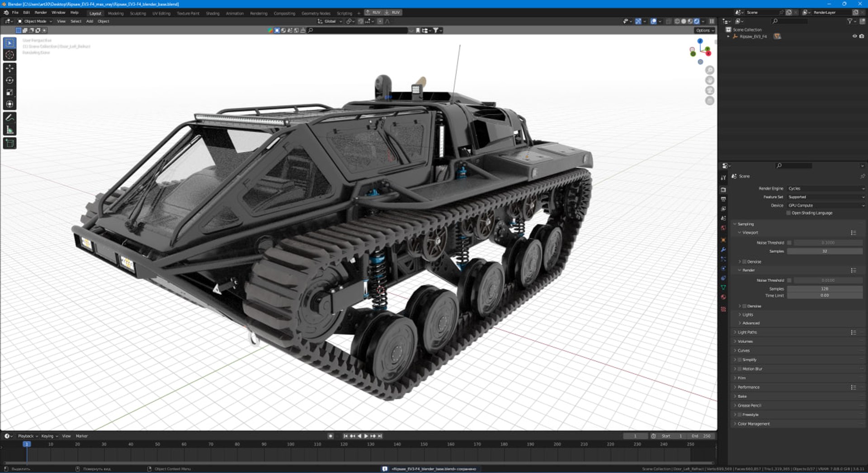This screenshot has height=473, width=868.
Task: Open the Render Engine dropdown
Action: pyautogui.click(x=826, y=189)
